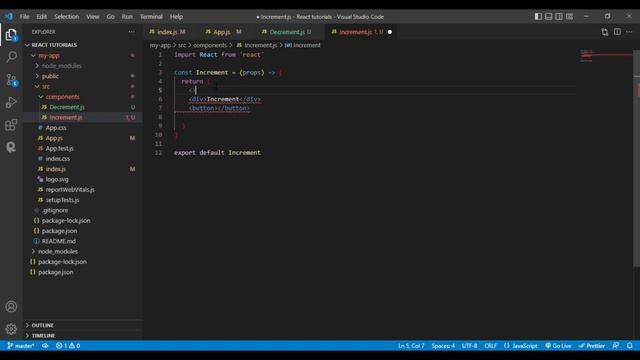Image resolution: width=640 pixels, height=360 pixels.
Task: Open notifications bell in status bar
Action: (x=630, y=346)
